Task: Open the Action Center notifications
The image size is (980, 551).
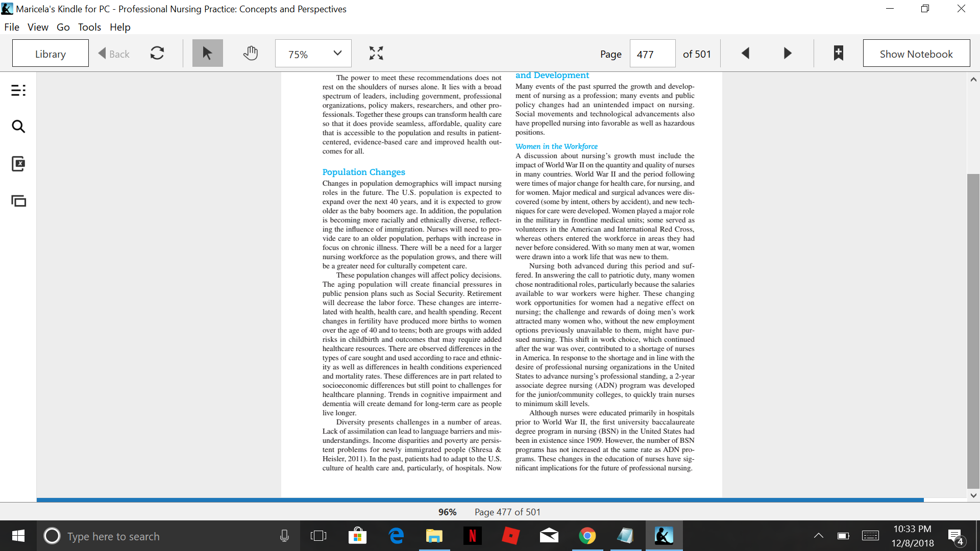Action: (955, 536)
